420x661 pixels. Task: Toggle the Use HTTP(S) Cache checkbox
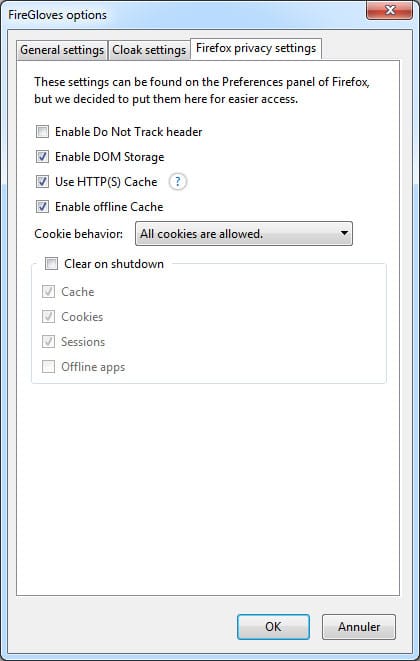[x=42, y=182]
